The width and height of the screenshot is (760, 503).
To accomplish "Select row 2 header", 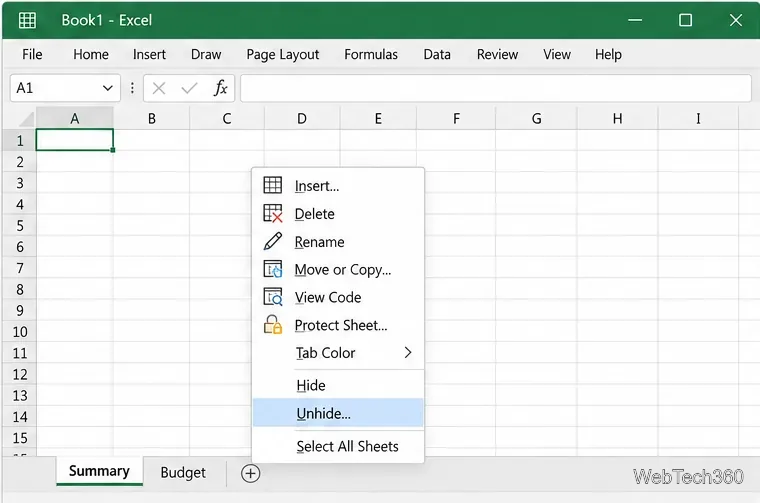I will click(19, 161).
